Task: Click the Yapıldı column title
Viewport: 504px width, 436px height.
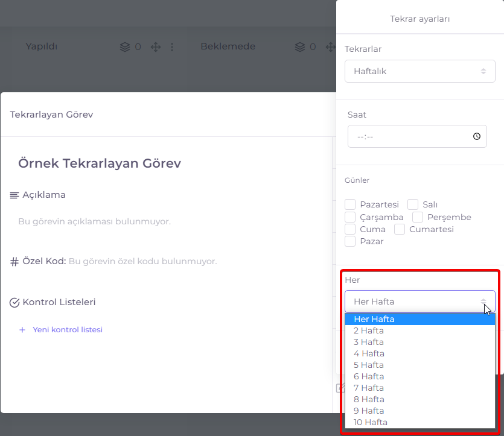Action: pos(42,46)
